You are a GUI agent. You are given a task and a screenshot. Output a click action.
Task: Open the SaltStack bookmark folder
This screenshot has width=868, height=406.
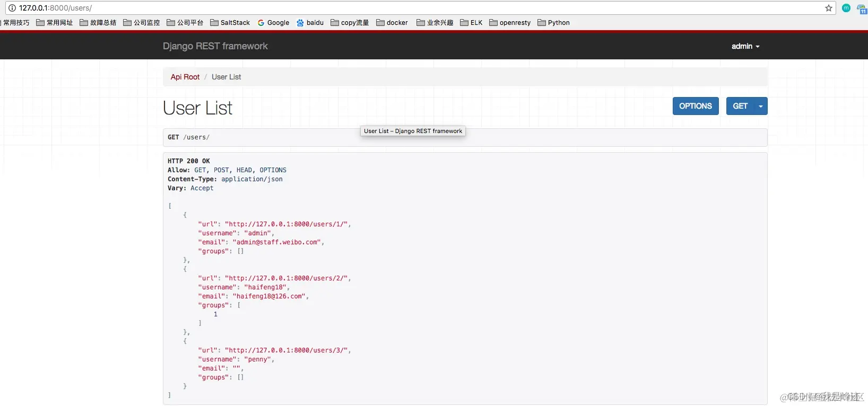click(230, 23)
